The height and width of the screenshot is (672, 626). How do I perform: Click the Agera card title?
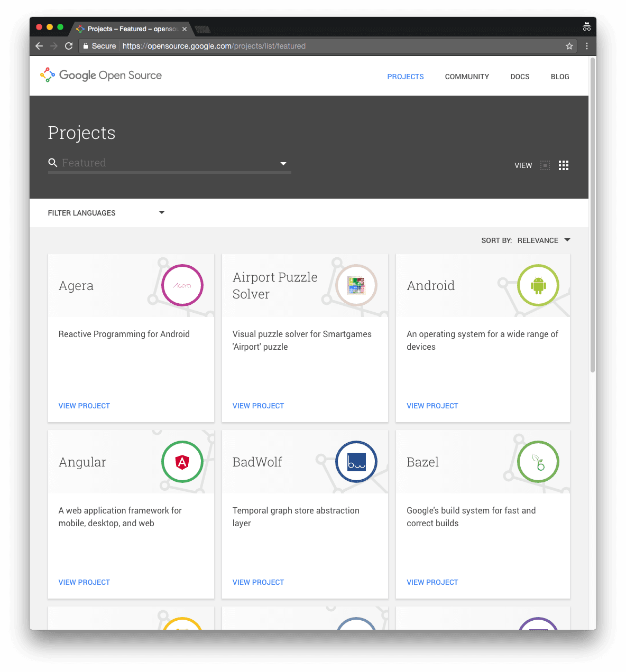point(76,286)
